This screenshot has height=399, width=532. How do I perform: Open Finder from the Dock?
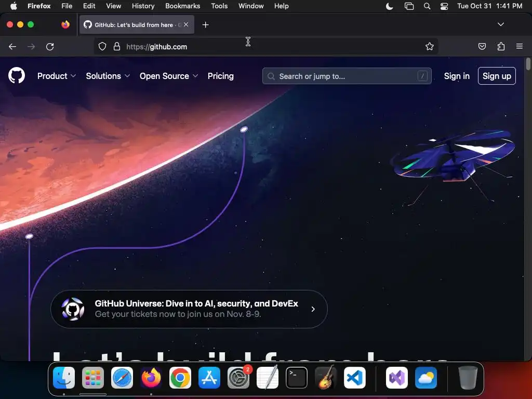(64, 378)
